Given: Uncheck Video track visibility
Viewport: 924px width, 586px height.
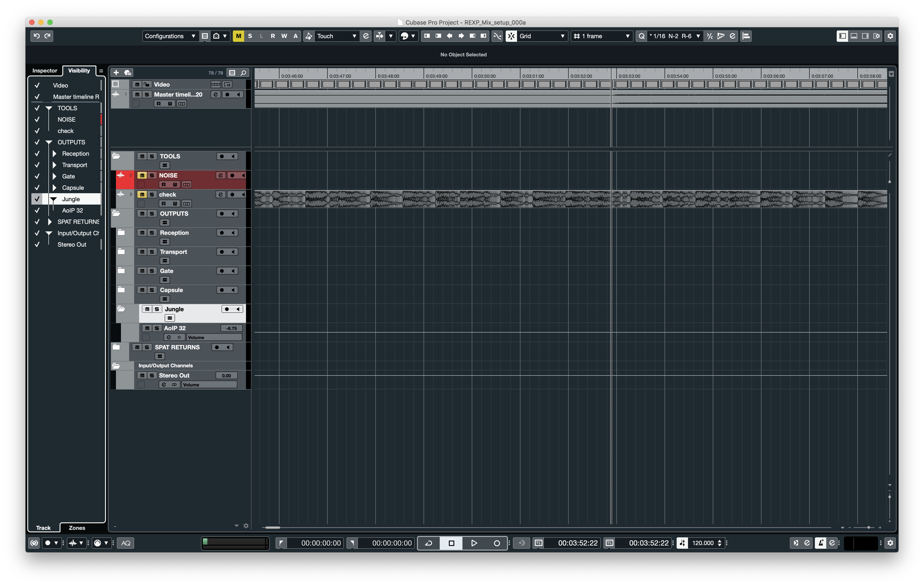Looking at the screenshot, I should tap(37, 85).
